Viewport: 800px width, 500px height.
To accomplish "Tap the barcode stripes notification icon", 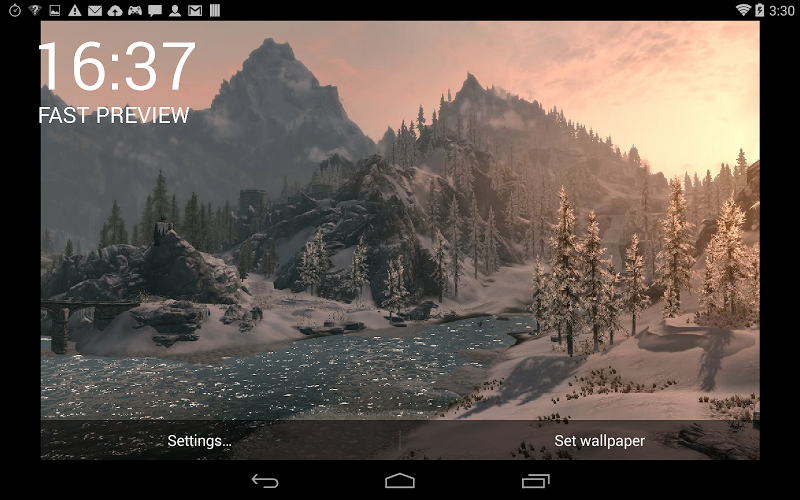I will click(215, 10).
